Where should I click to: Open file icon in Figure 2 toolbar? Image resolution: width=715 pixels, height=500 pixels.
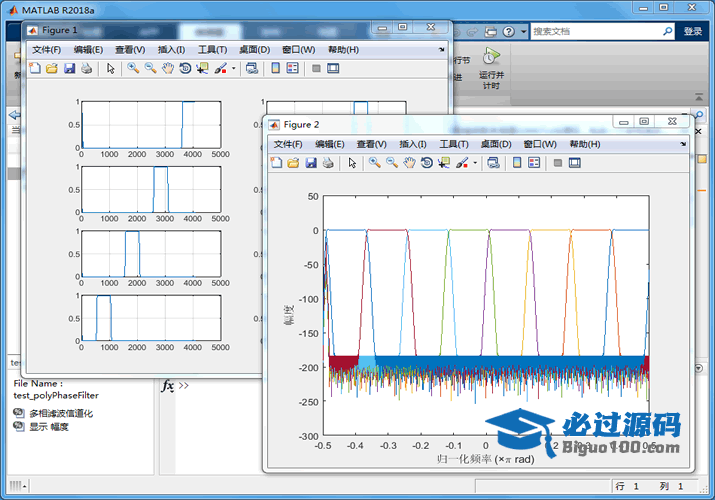293,163
